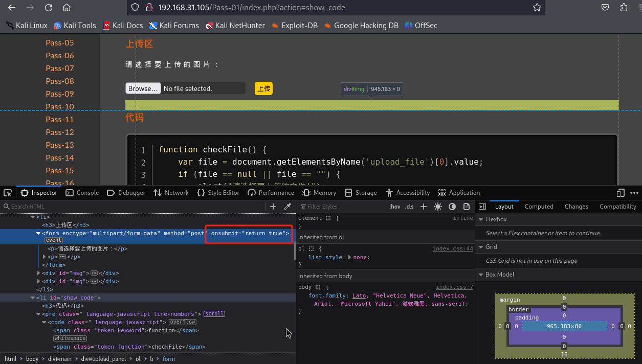Open the Accessibility tab
Viewport: 642px width, 364px height.
tap(408, 193)
